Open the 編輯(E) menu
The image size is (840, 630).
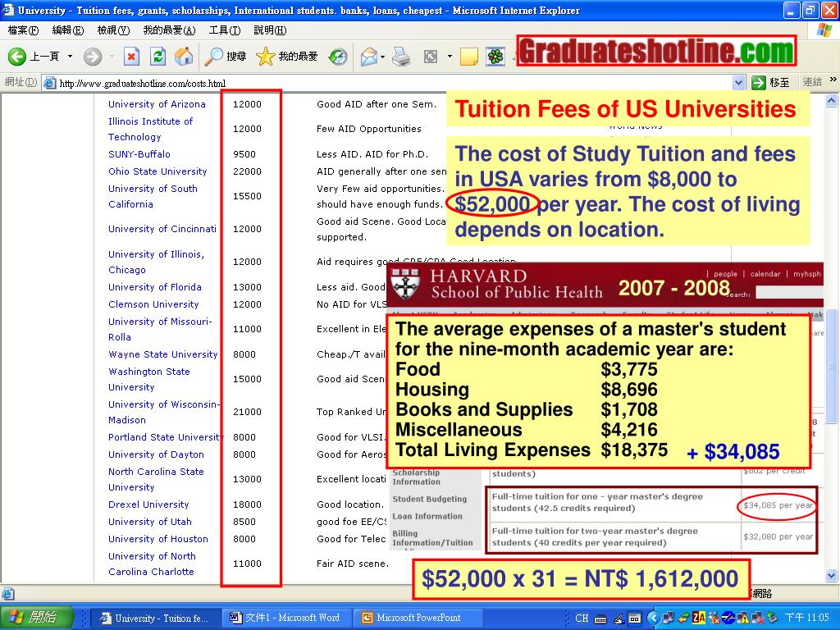[68, 30]
